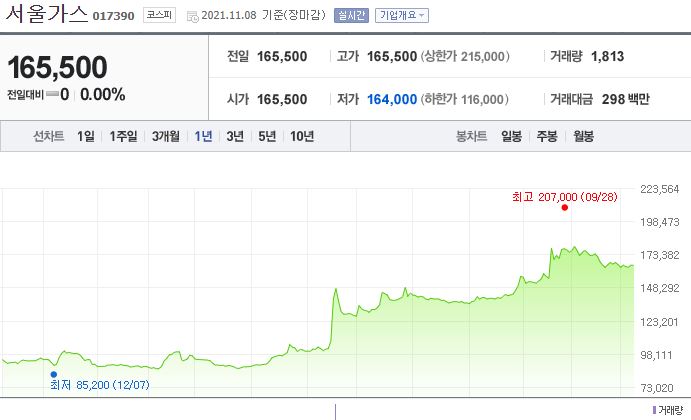The image size is (691, 420).
Task: Switch to 일봉 daily candle chart
Action: tap(511, 136)
